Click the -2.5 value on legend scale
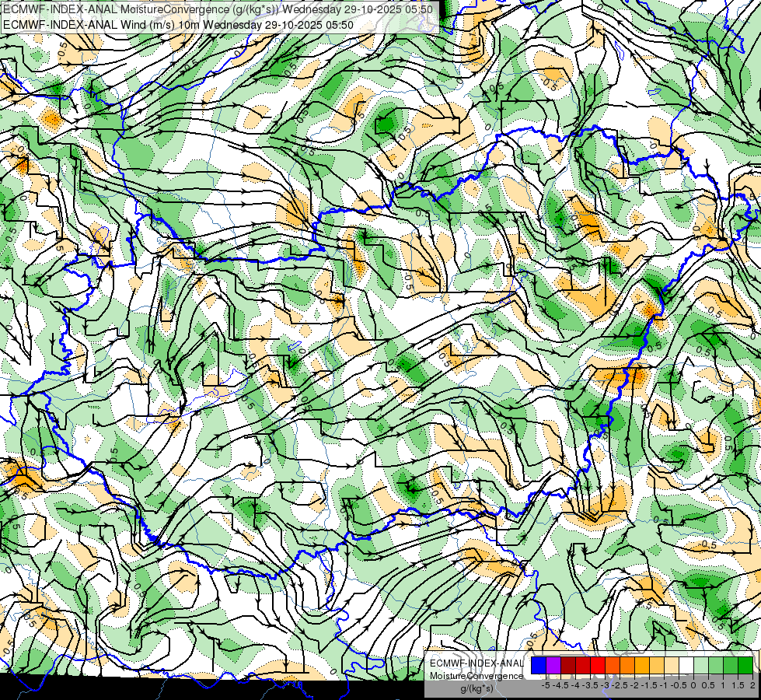This screenshot has width=761, height=700. pyautogui.click(x=620, y=685)
